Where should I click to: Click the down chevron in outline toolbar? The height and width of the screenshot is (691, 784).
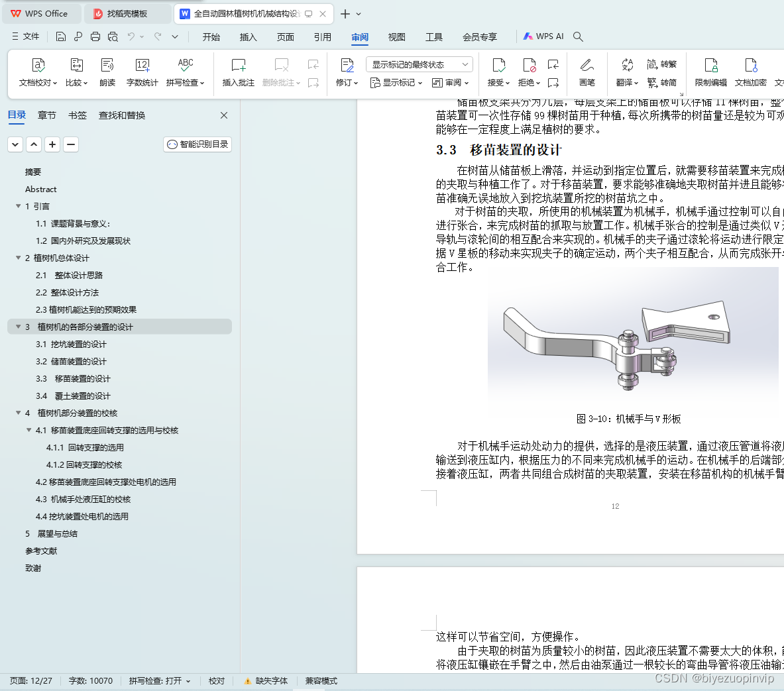(x=15, y=144)
